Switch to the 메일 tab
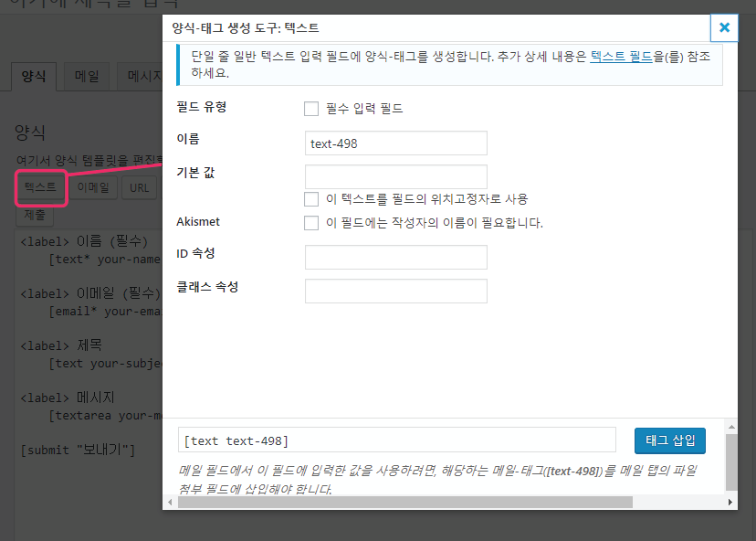756x541 pixels. (87, 76)
